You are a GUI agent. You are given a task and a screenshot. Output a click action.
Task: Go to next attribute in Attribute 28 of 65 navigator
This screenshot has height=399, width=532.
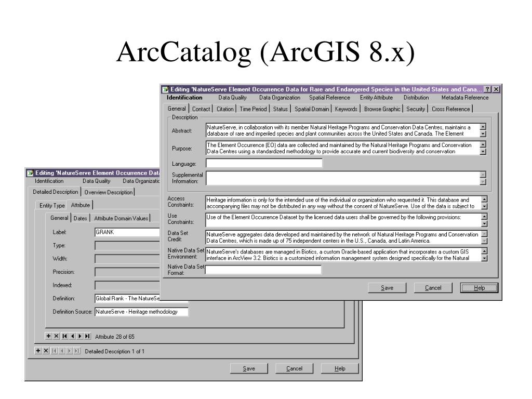79,336
